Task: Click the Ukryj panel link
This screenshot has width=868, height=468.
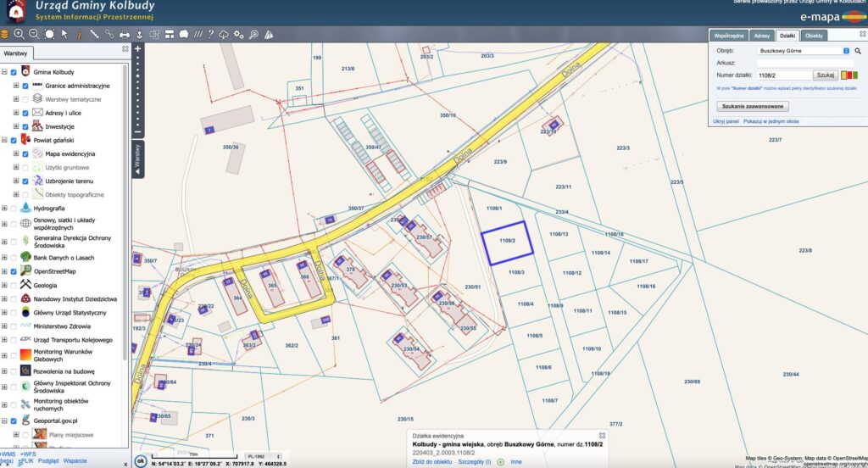Action: point(726,121)
